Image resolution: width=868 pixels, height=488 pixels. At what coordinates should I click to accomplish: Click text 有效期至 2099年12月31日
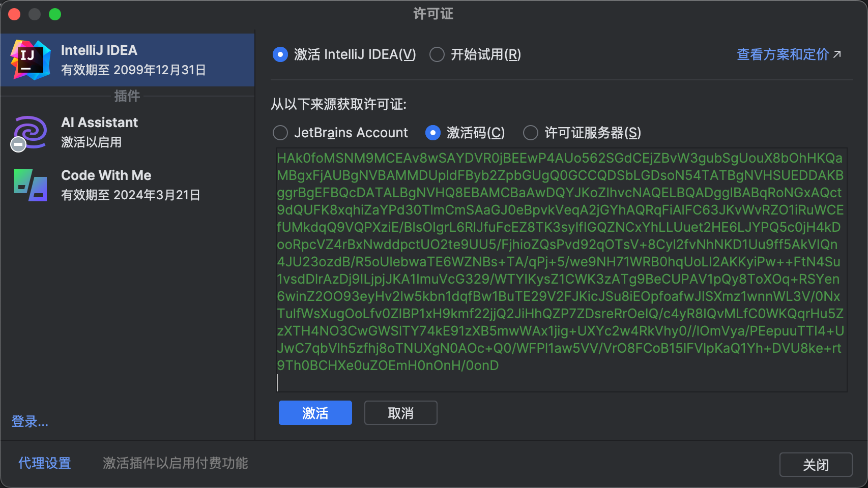click(x=134, y=70)
